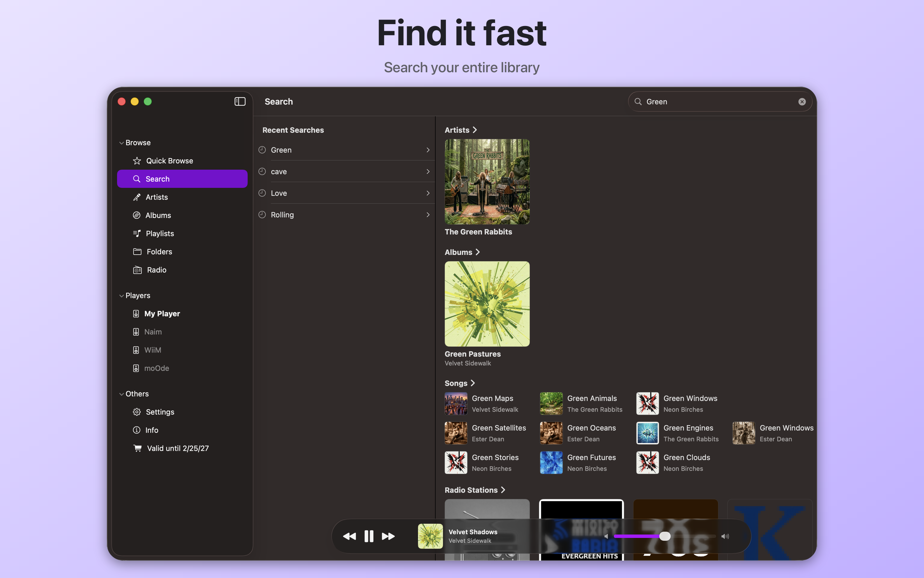Open Playlists in the sidebar
Screen dimensions: 924x578
coord(182,233)
